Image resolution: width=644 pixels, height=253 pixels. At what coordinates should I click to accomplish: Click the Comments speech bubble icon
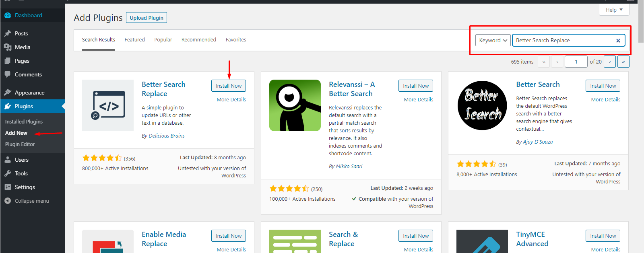(x=8, y=74)
